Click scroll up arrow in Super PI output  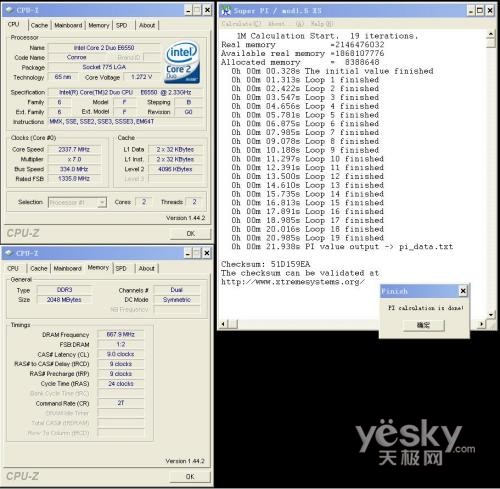click(x=491, y=34)
